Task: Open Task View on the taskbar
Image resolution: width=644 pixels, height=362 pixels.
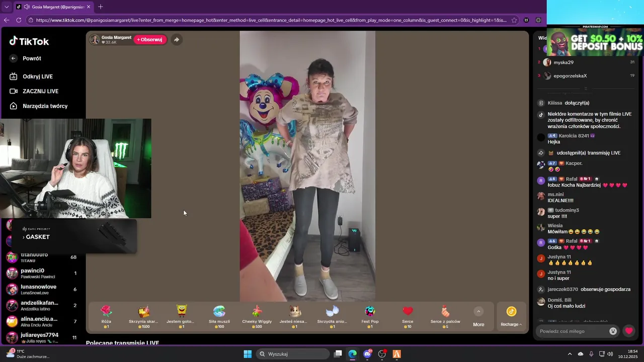Action: 338,354
